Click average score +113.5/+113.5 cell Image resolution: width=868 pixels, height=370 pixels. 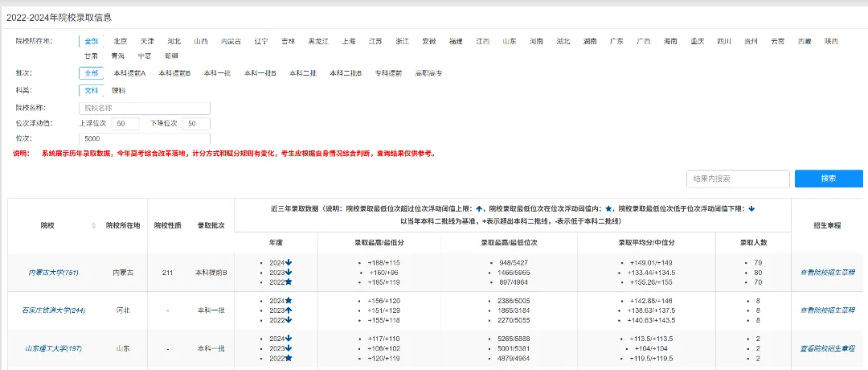(651, 339)
